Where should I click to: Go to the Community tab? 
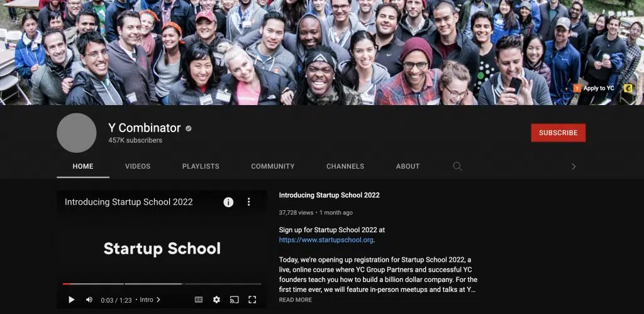pyautogui.click(x=272, y=166)
